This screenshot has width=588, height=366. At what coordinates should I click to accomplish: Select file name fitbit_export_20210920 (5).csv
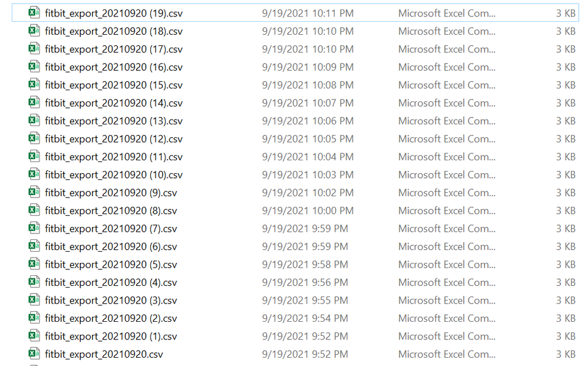click(x=111, y=265)
